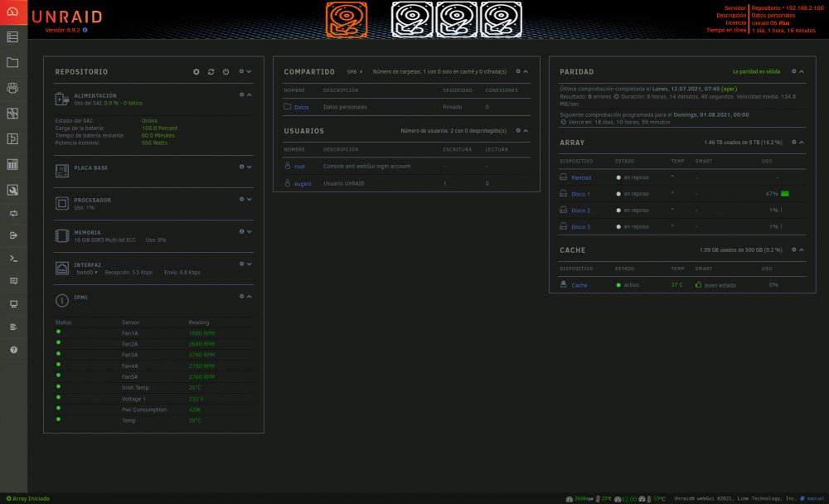Viewport: 829px width, 504px height.
Task: Expand the Procesador section chevron
Action: point(249,200)
